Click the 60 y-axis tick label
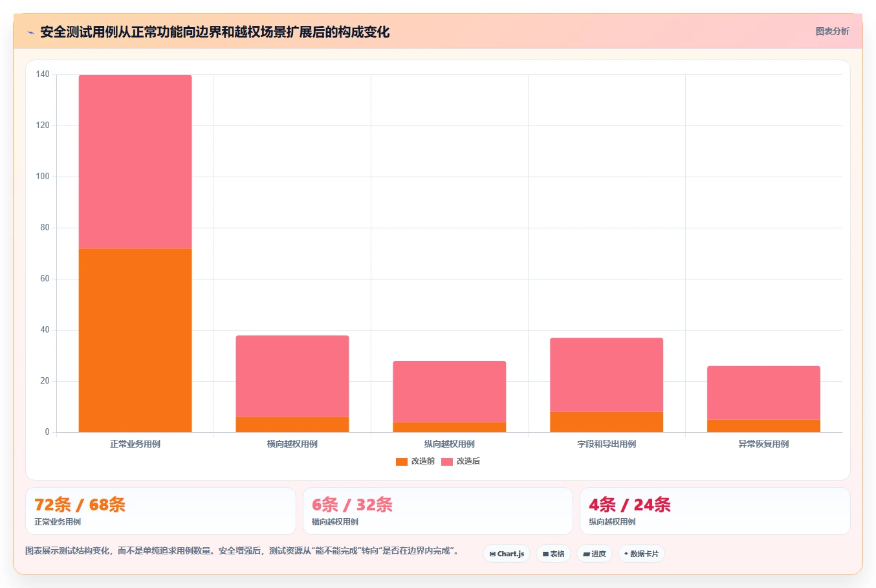 coord(45,279)
